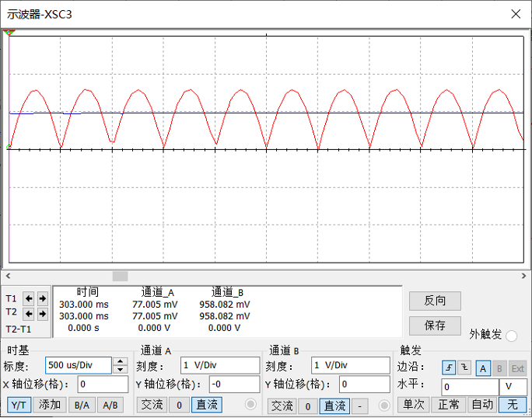Decrease the timebase scale with down stepper
The width and height of the screenshot is (532, 418).
[x=120, y=370]
